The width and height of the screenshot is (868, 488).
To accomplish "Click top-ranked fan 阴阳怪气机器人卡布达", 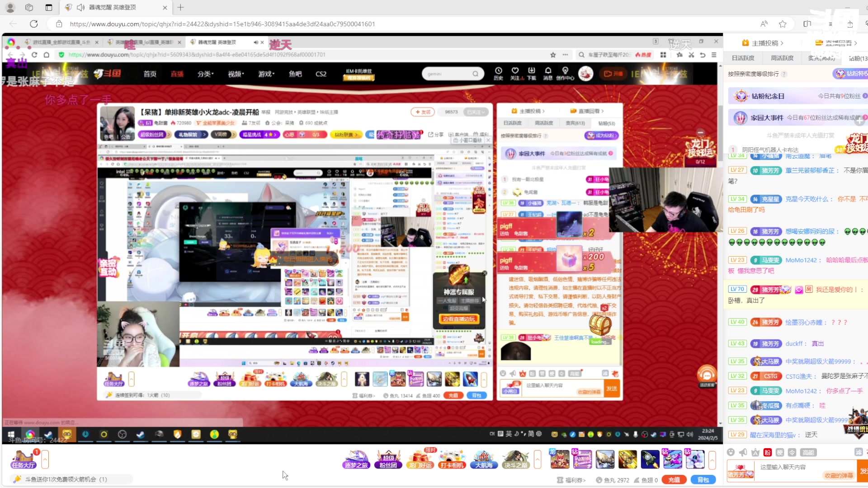I will 770,150.
